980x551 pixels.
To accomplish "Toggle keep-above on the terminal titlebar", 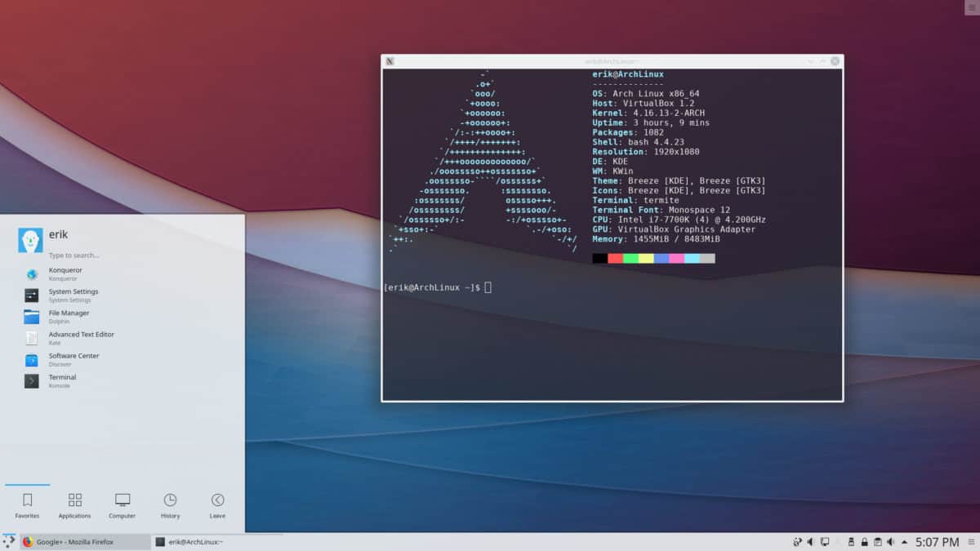I will coord(822,60).
